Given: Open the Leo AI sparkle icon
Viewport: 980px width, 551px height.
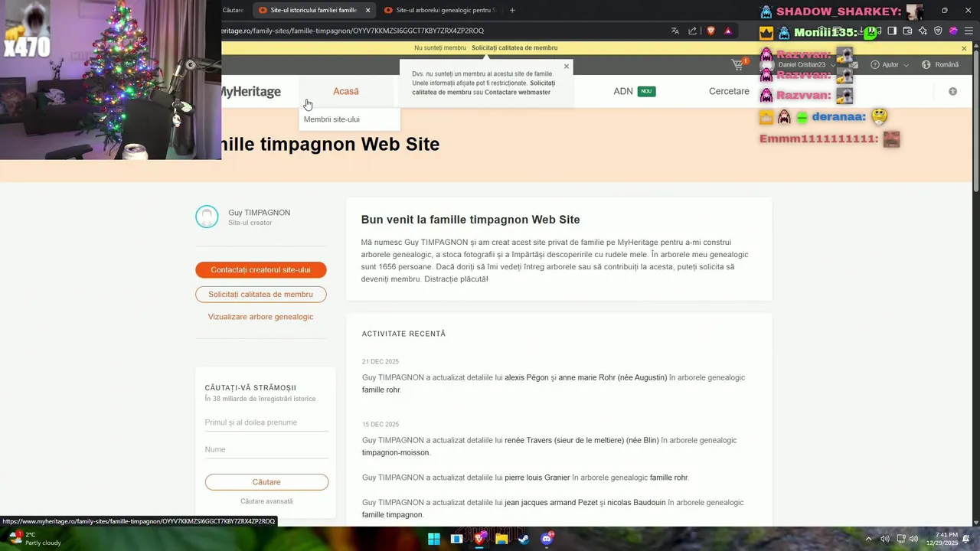Looking at the screenshot, I should 923,31.
